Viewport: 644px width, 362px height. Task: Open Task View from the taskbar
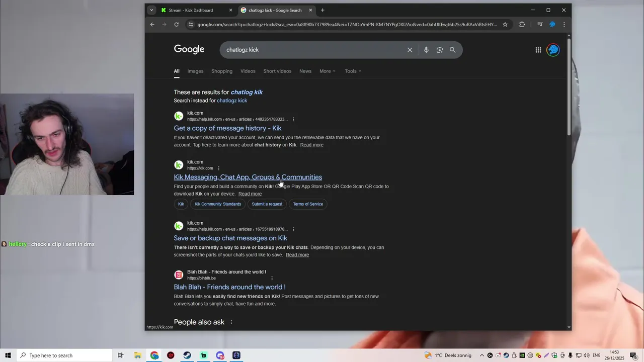pos(121,355)
